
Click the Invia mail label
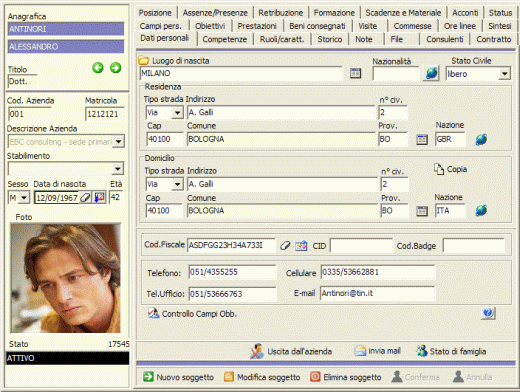tap(384, 351)
